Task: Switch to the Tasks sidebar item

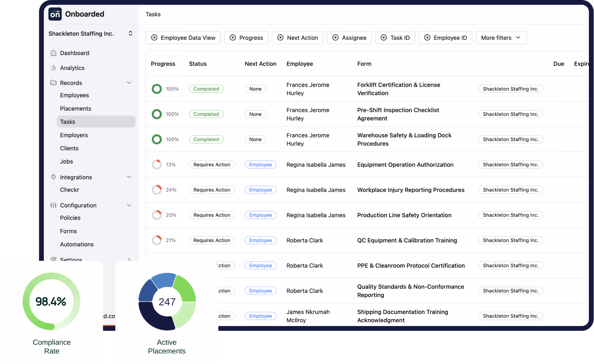Action: point(68,121)
